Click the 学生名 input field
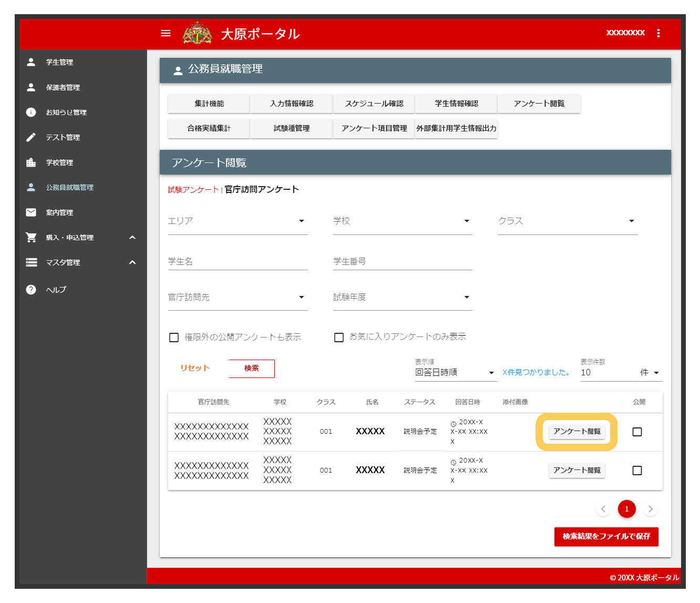Viewport: 700px width, 603px height. (x=238, y=262)
